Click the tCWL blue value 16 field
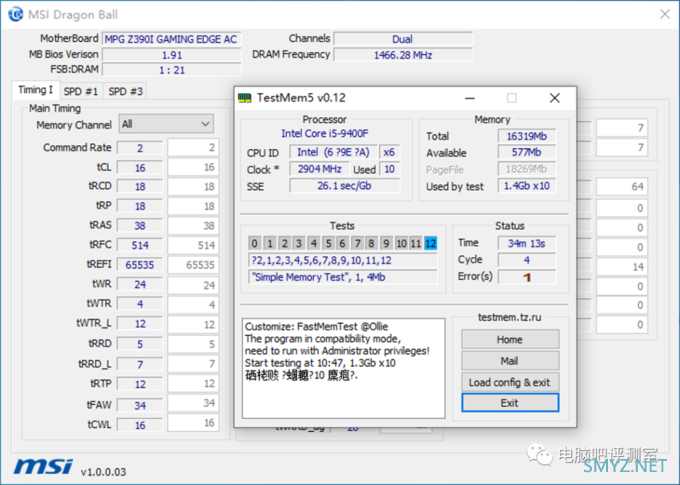The image size is (680, 485). point(140,425)
